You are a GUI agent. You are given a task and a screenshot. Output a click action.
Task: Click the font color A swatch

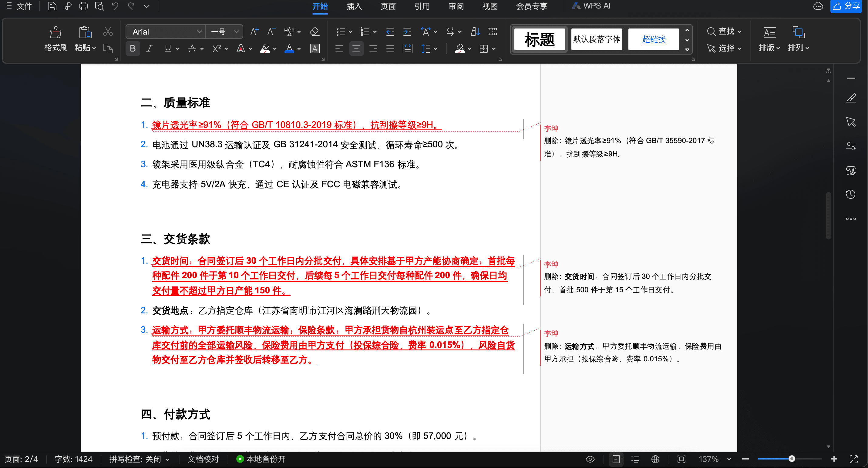pyautogui.click(x=289, y=48)
